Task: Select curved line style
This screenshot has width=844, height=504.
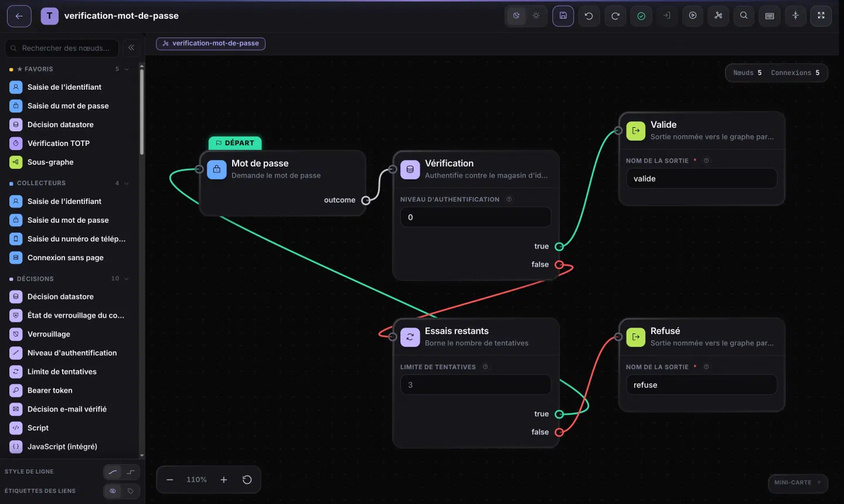Action: click(x=113, y=472)
